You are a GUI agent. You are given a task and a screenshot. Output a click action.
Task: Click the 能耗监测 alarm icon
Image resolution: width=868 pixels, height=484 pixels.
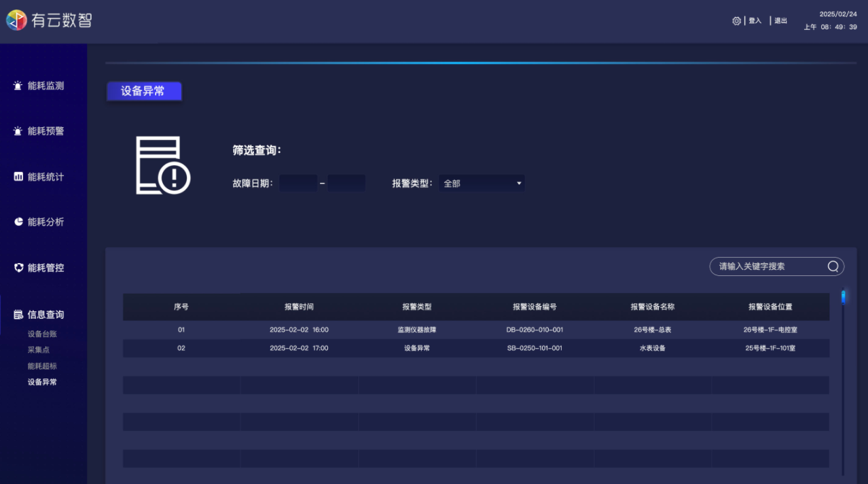pos(18,86)
